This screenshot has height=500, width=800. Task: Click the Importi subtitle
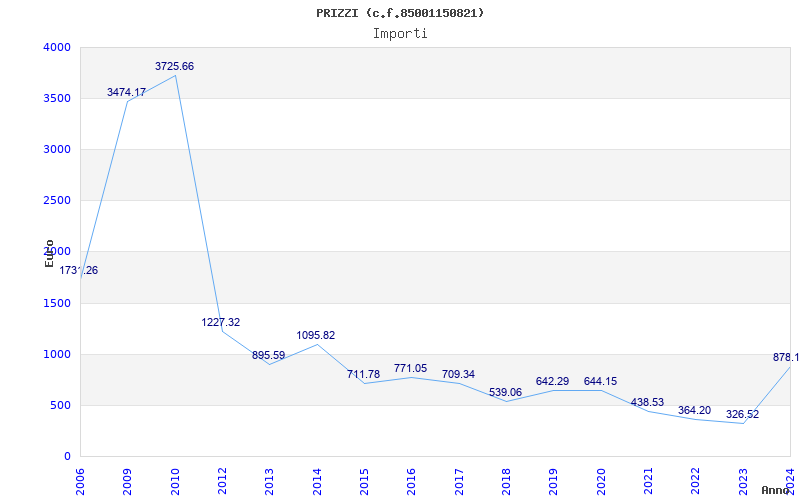[400, 33]
